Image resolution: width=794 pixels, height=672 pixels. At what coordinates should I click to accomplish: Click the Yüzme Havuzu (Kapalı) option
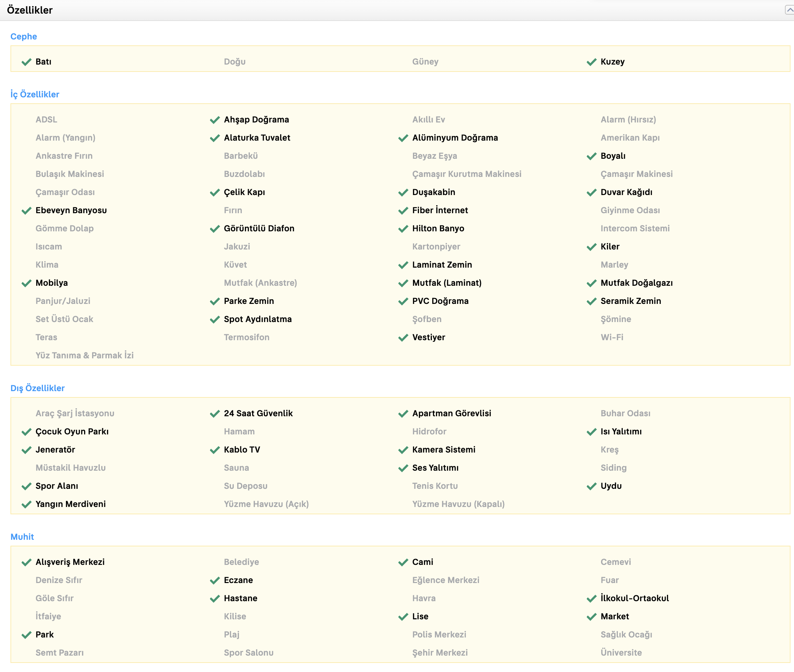pos(458,504)
